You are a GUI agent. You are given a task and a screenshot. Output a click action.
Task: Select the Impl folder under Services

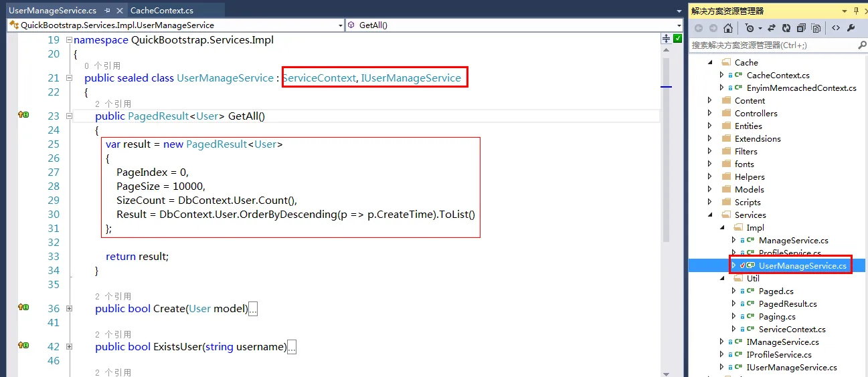click(755, 227)
